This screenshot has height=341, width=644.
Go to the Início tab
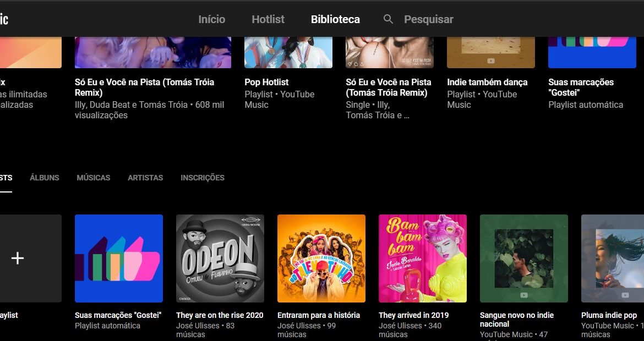[211, 19]
